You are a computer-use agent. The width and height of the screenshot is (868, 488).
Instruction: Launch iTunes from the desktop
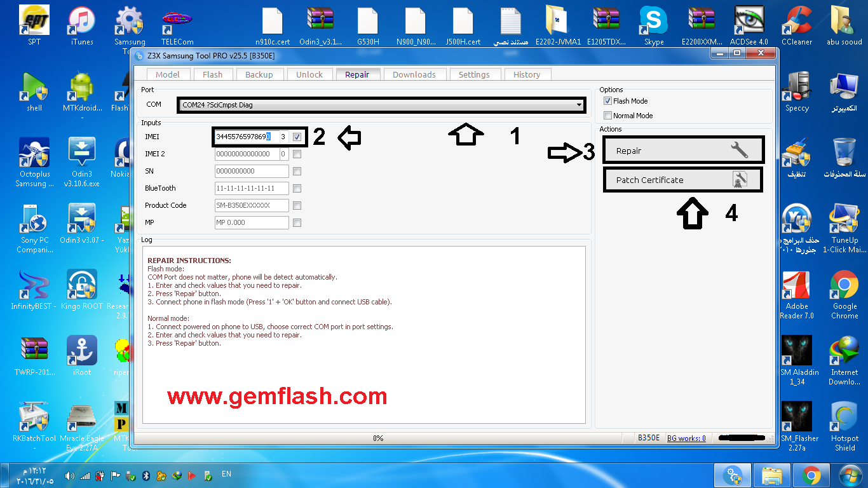pos(82,25)
